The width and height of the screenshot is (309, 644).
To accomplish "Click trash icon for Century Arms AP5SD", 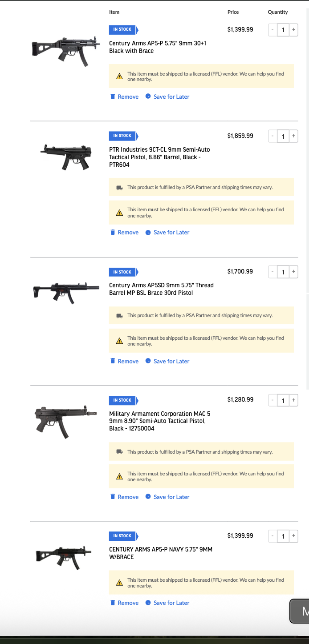I will click(113, 361).
